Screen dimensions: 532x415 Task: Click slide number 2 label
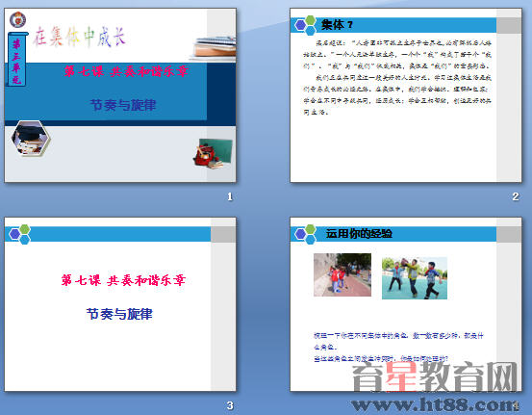516,196
